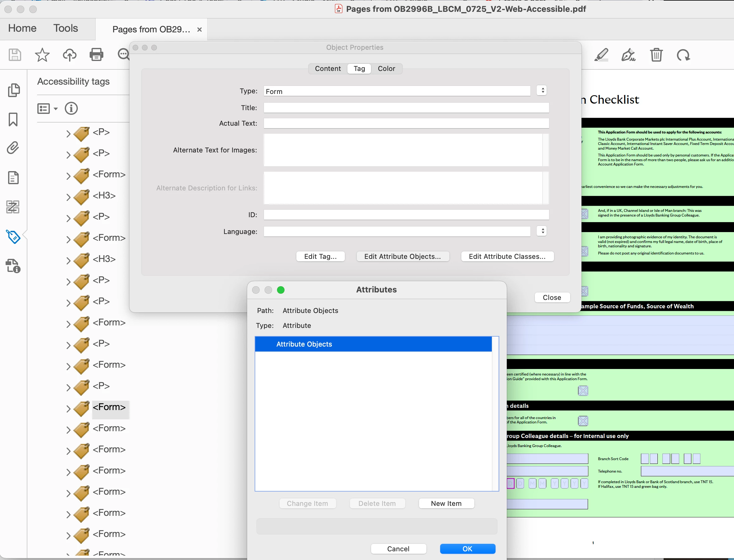The width and height of the screenshot is (734, 560).
Task: Click the Print toolbar icon
Action: coord(96,55)
